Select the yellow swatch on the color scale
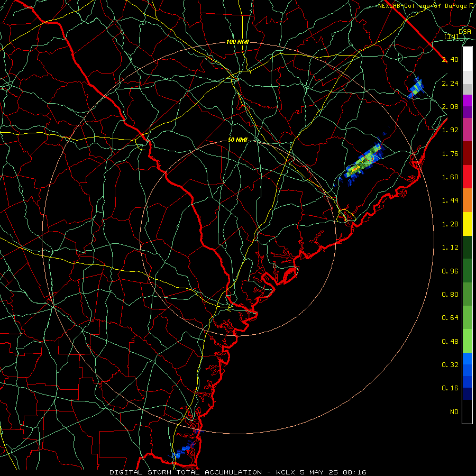Screen dimensions: 476x476 (467, 224)
